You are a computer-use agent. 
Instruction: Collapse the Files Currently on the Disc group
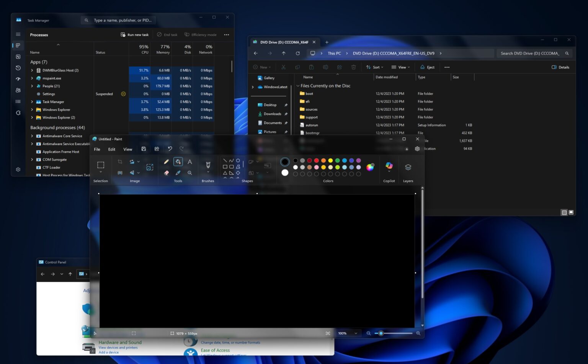pos(298,86)
